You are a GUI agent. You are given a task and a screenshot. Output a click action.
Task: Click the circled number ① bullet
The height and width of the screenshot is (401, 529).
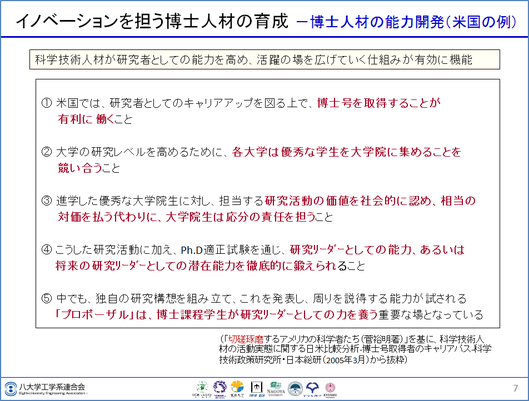point(46,103)
